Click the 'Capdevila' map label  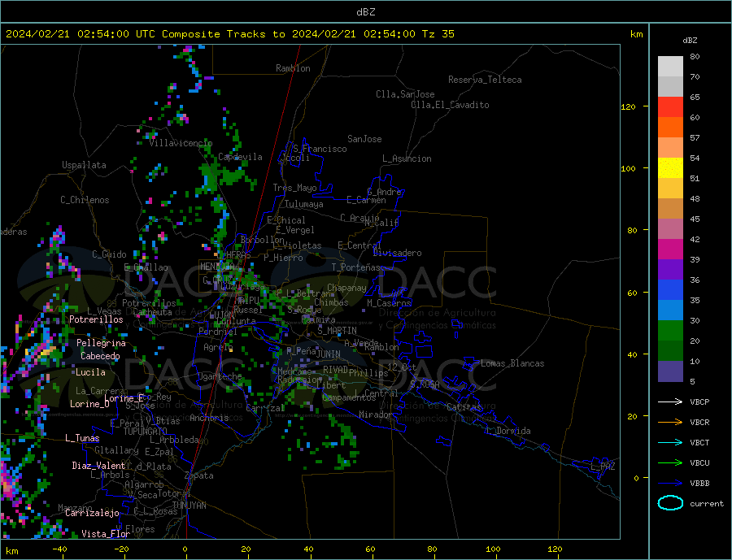click(240, 157)
